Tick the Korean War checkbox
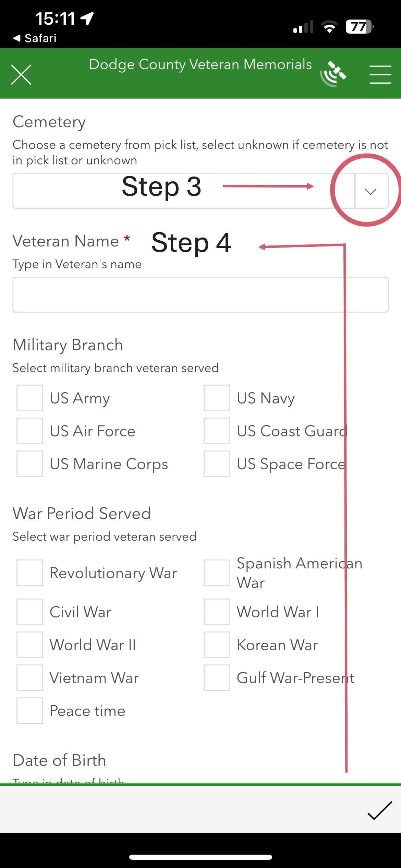Image resolution: width=401 pixels, height=868 pixels. tap(217, 645)
